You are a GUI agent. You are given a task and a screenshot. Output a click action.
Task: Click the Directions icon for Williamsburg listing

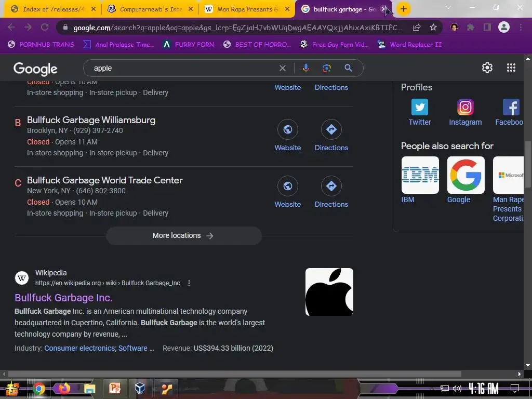331,129
